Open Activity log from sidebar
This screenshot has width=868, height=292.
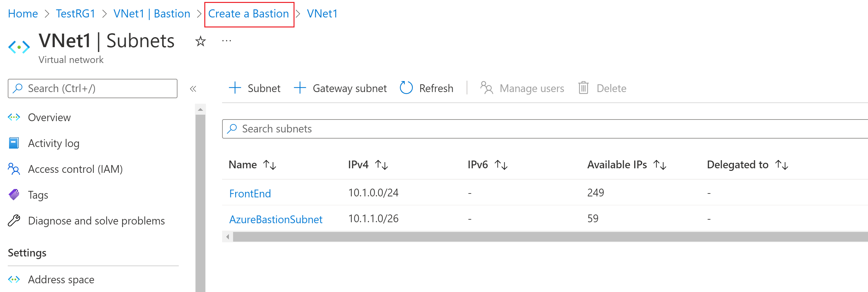[x=54, y=143]
